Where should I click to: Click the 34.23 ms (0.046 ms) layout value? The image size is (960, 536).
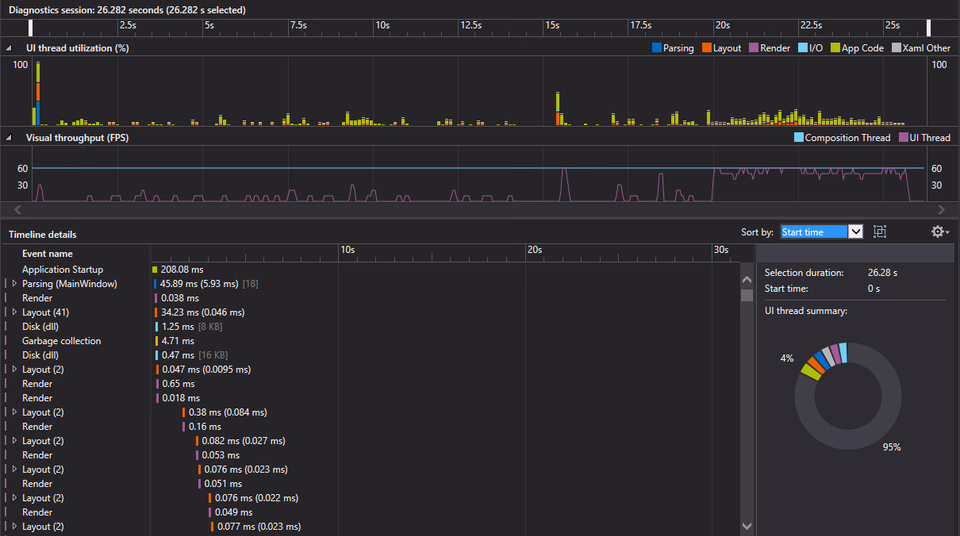pos(203,312)
